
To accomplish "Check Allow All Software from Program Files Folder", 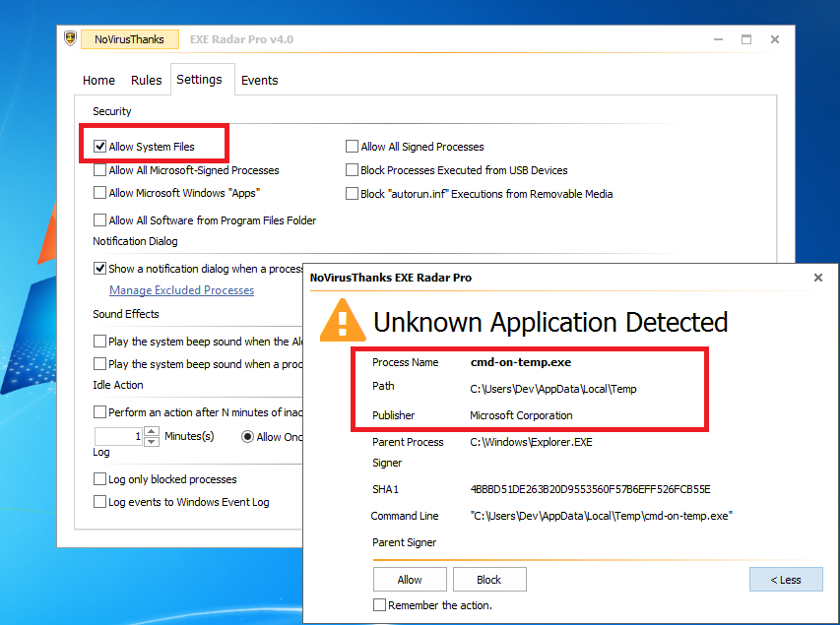I will tap(99, 220).
